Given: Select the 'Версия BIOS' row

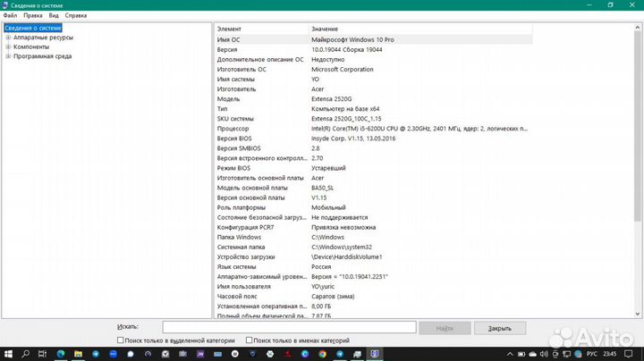Looking at the screenshot, I should click(373, 139).
